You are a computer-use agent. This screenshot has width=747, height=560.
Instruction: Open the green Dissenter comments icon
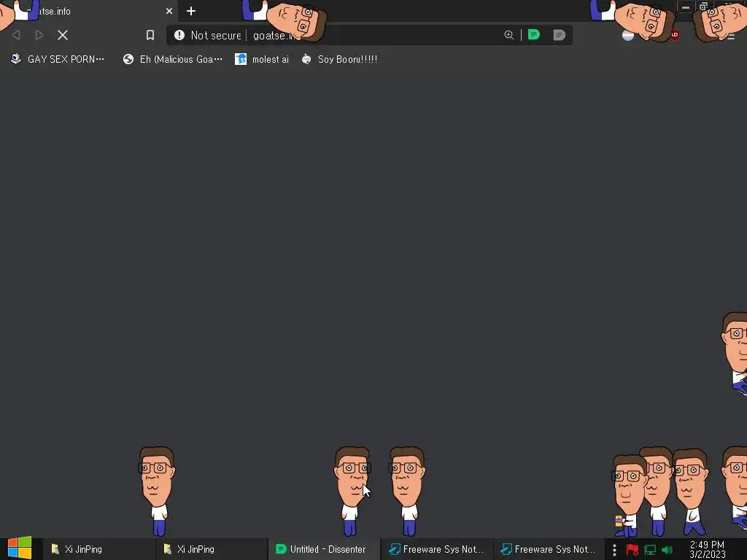coord(533,35)
